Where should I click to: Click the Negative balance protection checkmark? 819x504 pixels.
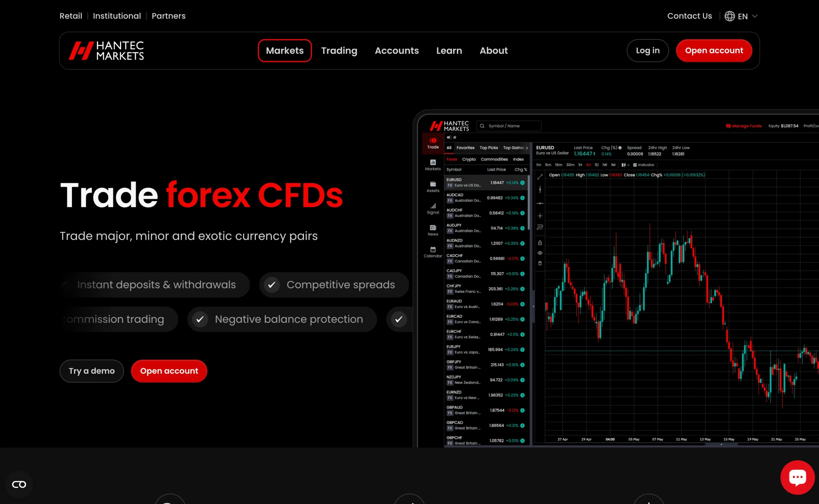[200, 319]
